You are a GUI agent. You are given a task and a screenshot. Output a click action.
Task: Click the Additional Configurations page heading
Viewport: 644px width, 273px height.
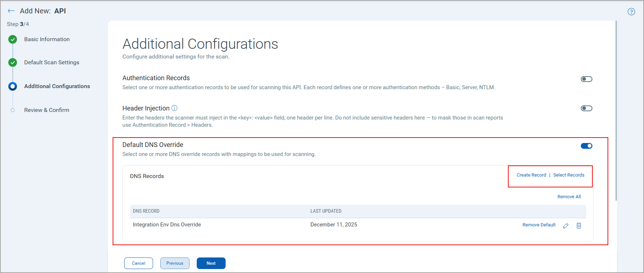[200, 44]
